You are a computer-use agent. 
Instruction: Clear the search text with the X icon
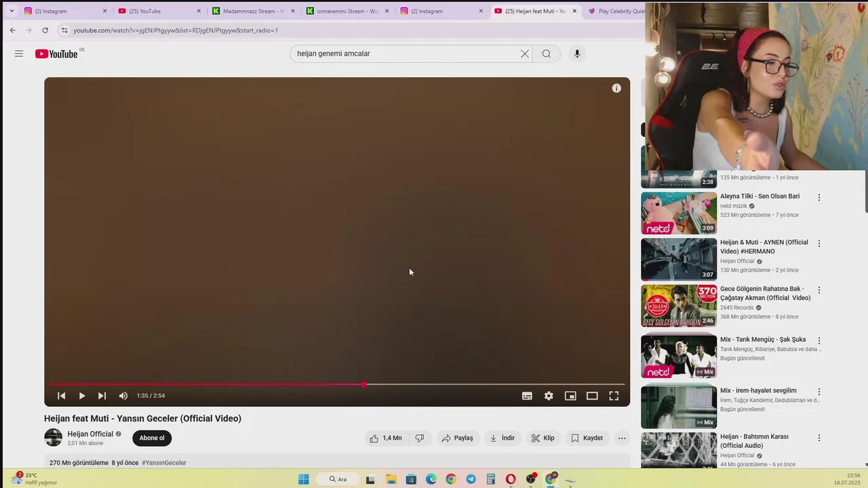[x=524, y=54]
